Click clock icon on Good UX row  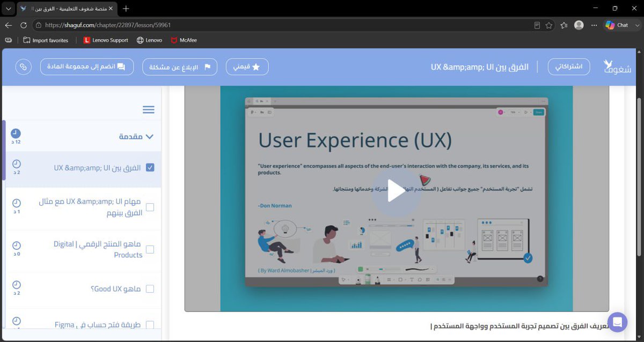coord(16,285)
